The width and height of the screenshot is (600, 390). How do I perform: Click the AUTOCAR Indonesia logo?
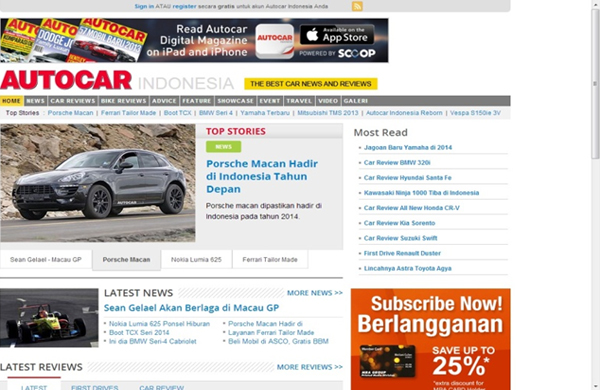click(117, 81)
